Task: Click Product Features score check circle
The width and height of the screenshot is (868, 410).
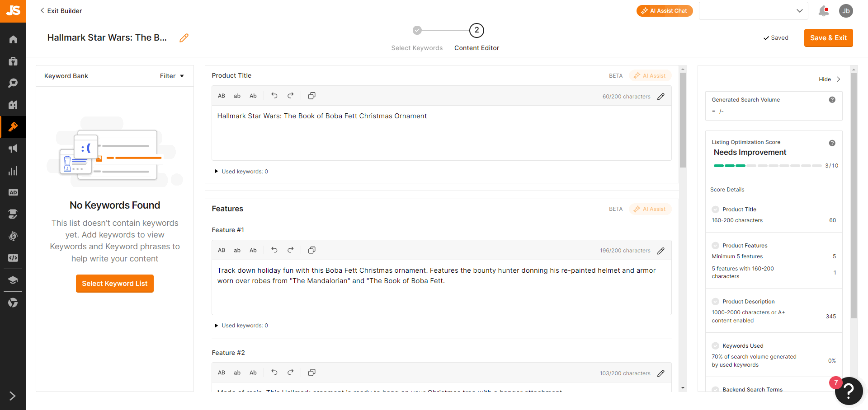Action: pos(715,246)
